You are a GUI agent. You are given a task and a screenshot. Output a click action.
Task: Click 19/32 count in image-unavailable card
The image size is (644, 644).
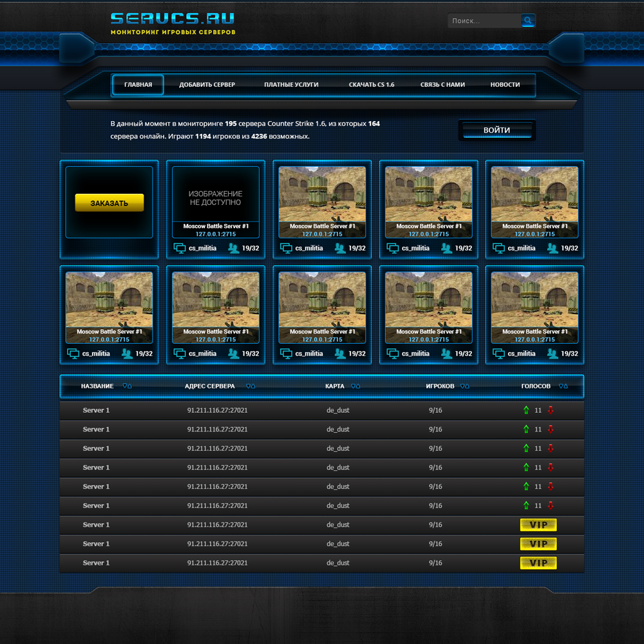(251, 248)
